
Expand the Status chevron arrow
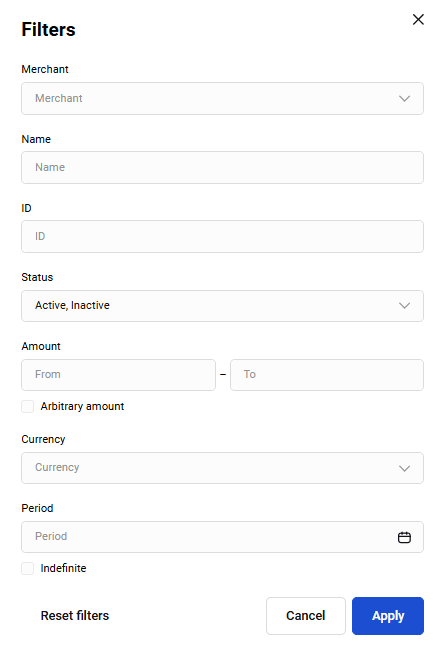tap(404, 305)
